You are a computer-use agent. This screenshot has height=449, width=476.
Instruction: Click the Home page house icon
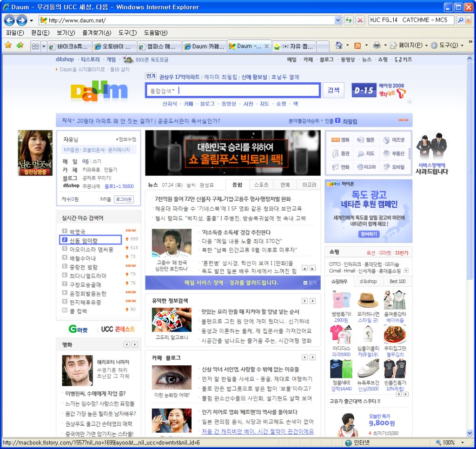click(x=339, y=45)
